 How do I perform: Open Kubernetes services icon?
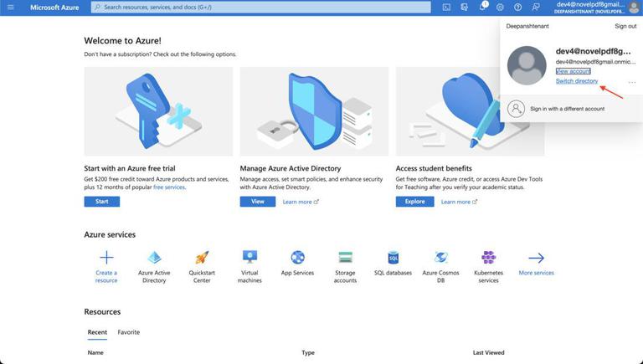tap(488, 258)
